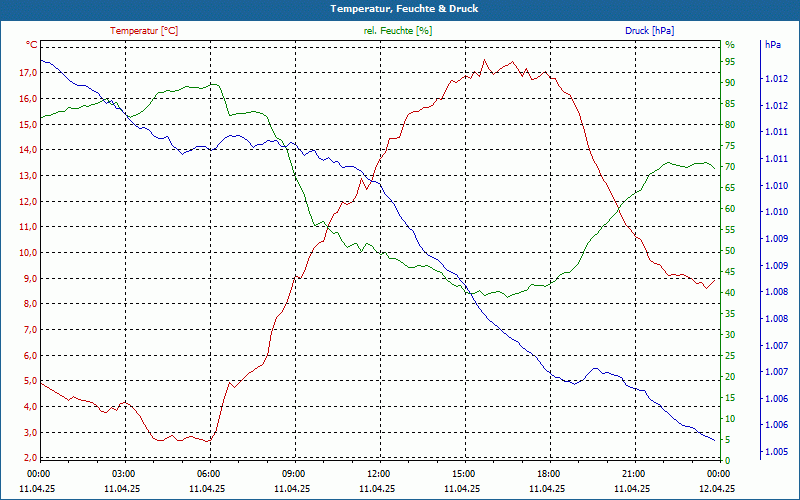
Task: Click the '20' humidity axis tick
Action: pyautogui.click(x=730, y=377)
